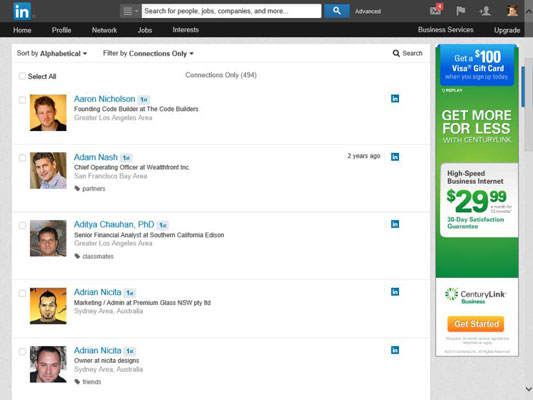Open Adam Nash's profile name link
The width and height of the screenshot is (533, 400).
tap(96, 157)
